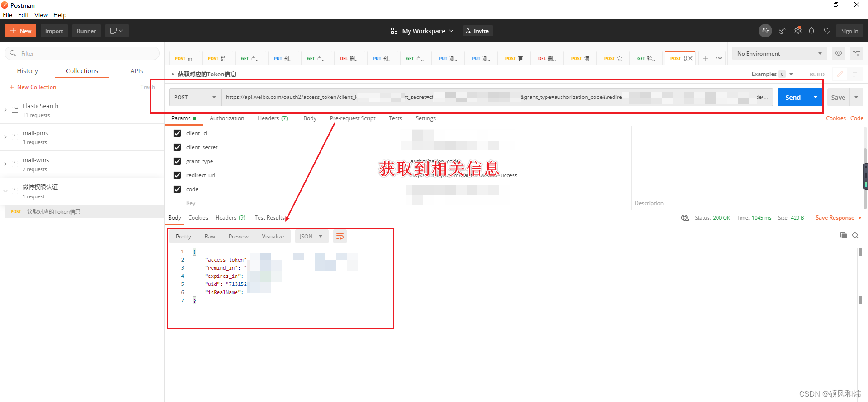Open the notifications bell

click(811, 31)
